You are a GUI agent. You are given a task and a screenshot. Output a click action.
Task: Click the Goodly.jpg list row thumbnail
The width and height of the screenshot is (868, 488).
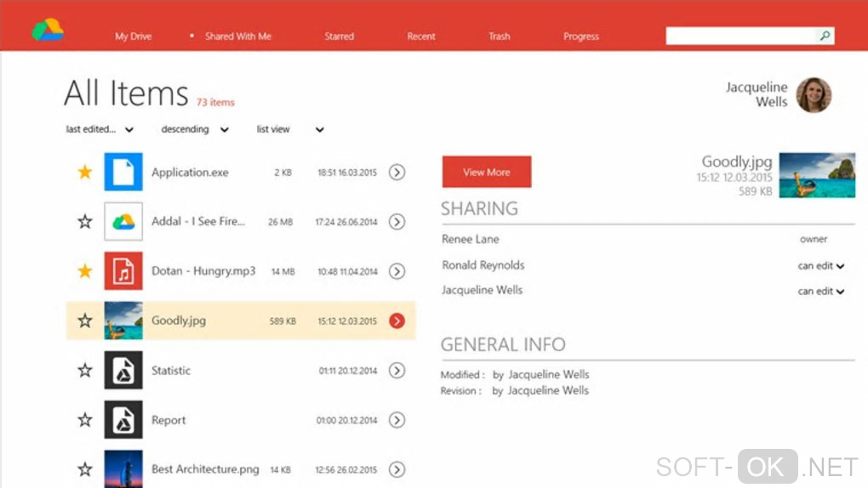(x=123, y=321)
